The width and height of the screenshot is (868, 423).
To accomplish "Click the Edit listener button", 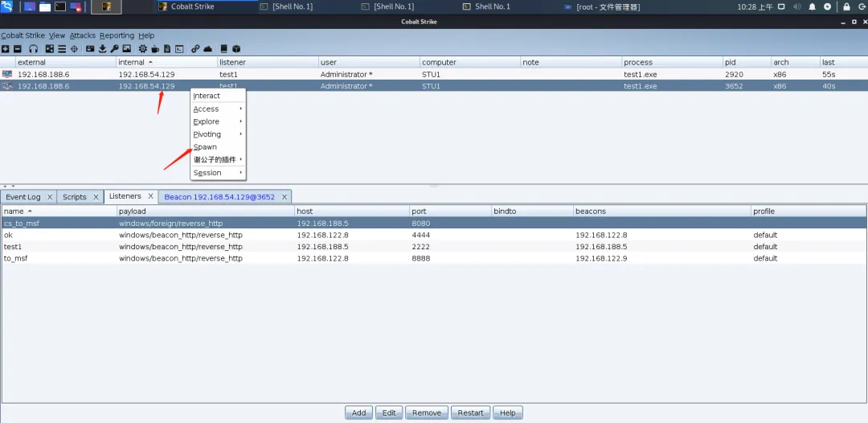I will [389, 413].
